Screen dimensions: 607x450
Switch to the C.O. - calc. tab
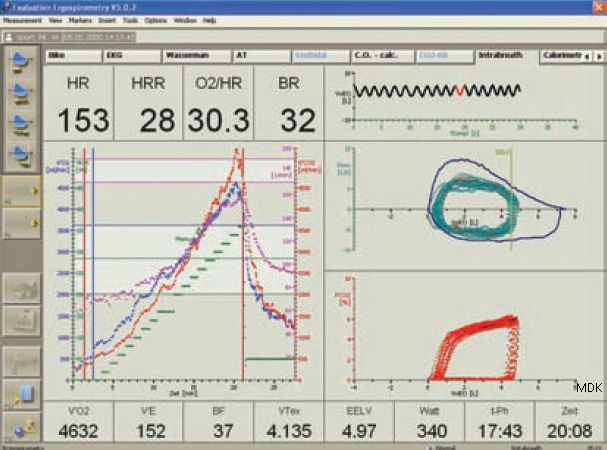tap(382, 56)
